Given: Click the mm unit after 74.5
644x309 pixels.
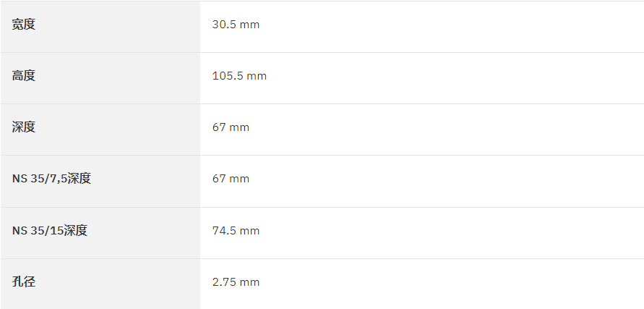Looking at the screenshot, I should coord(249,231).
